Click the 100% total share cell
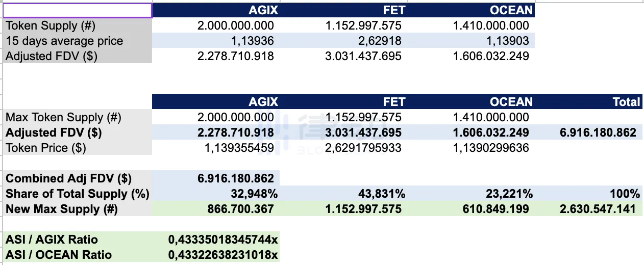Viewport: 644px width, 265px height. pos(627,194)
